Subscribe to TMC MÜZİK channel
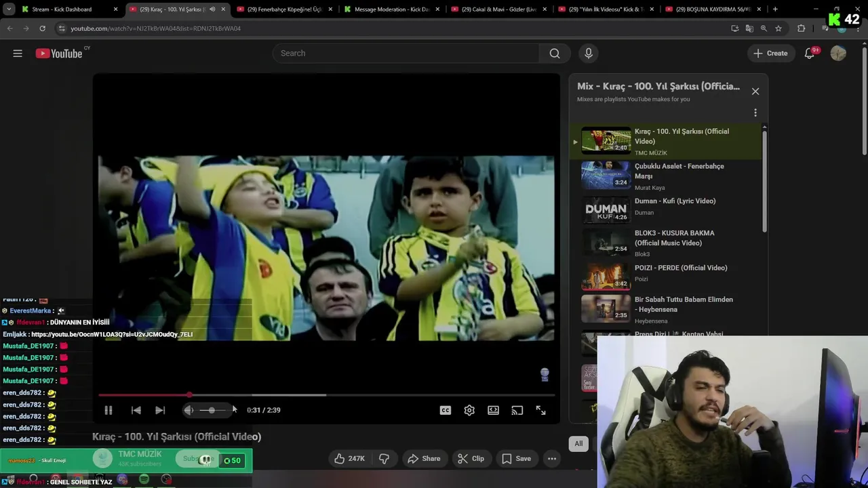 (199, 459)
